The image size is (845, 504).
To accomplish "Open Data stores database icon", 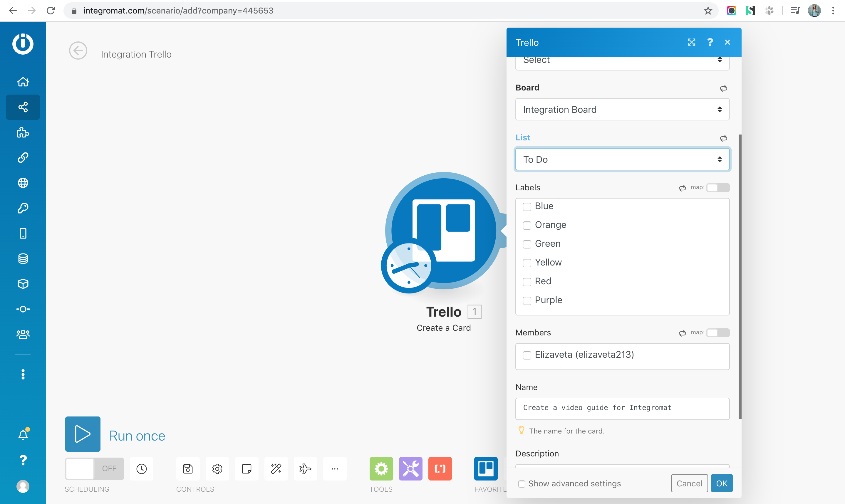I will coord(23,259).
